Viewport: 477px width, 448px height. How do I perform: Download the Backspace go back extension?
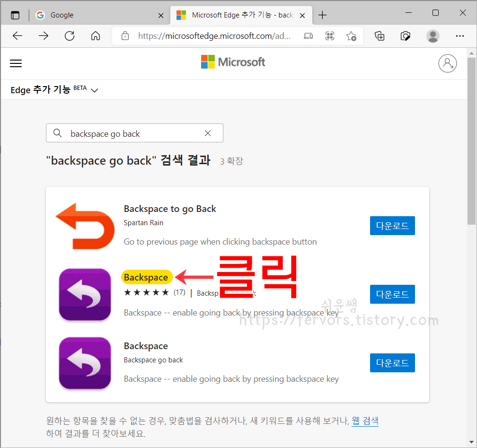[x=392, y=363]
